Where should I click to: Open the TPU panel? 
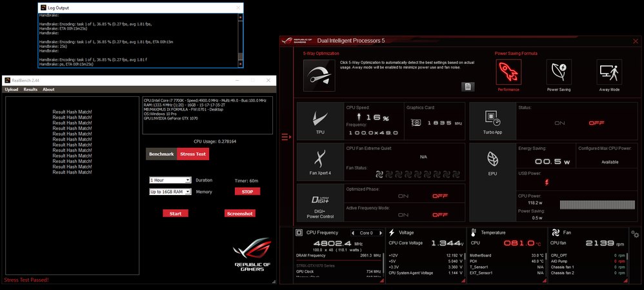(x=320, y=122)
